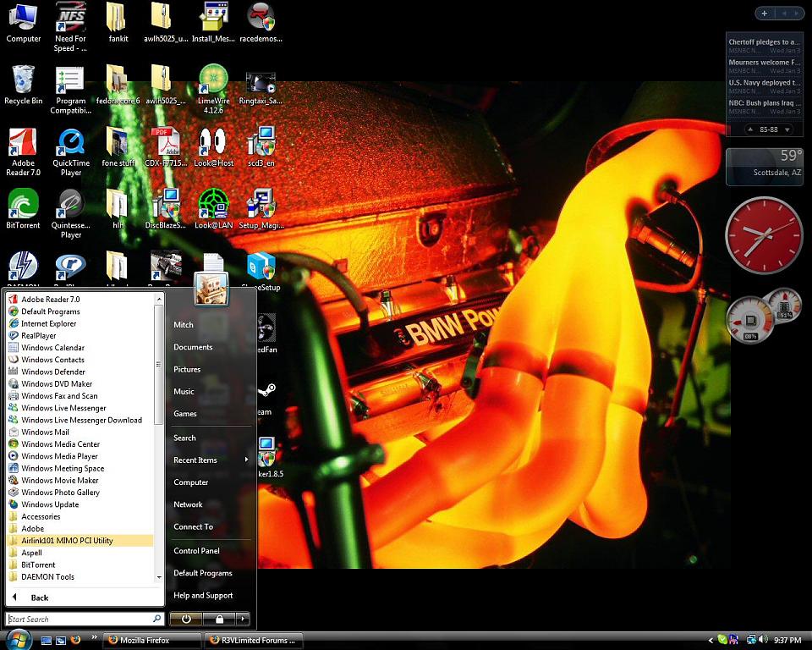Expand the Airlink101 MIMO PCI Utility folder
Screen dimensions: 812x650
(x=67, y=541)
